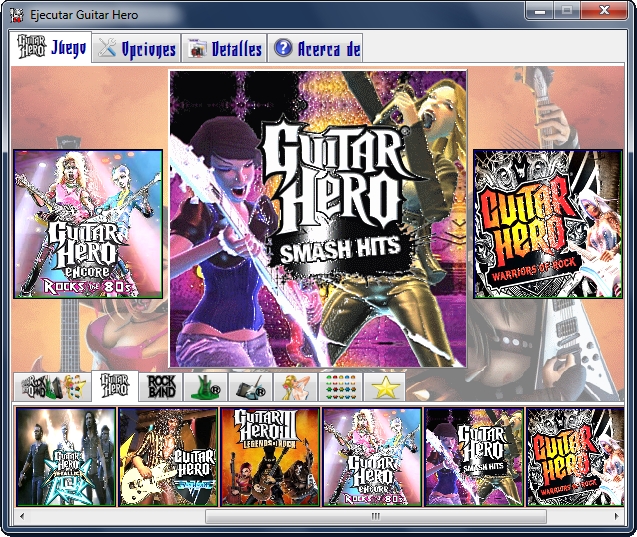Choose Guitar Hero Metallica thumbnail
This screenshot has height=537, width=637.
66,456
